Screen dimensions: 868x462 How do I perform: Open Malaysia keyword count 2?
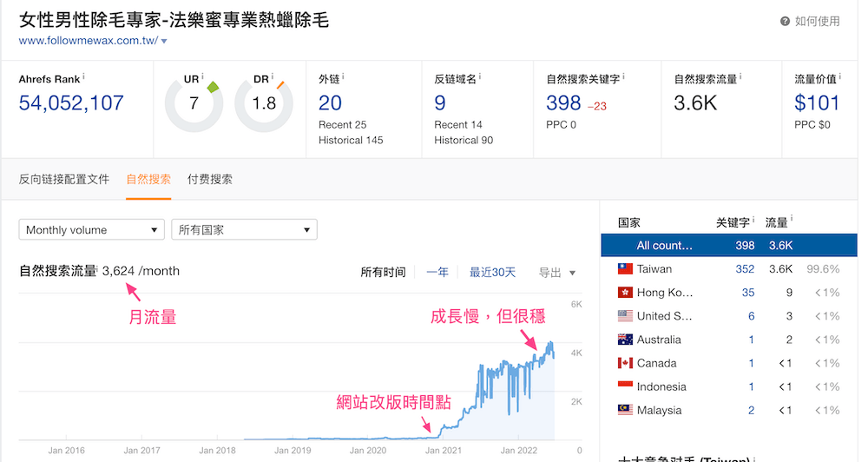751,411
